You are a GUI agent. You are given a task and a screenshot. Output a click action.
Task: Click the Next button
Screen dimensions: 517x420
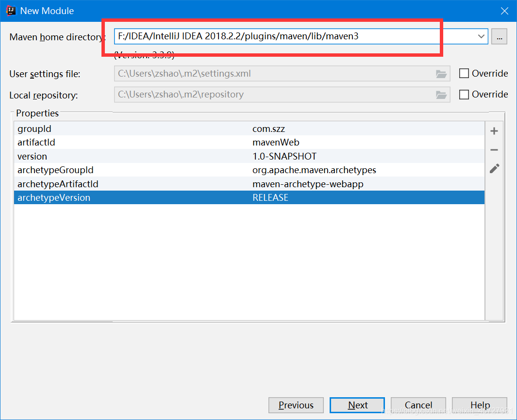[x=357, y=405]
